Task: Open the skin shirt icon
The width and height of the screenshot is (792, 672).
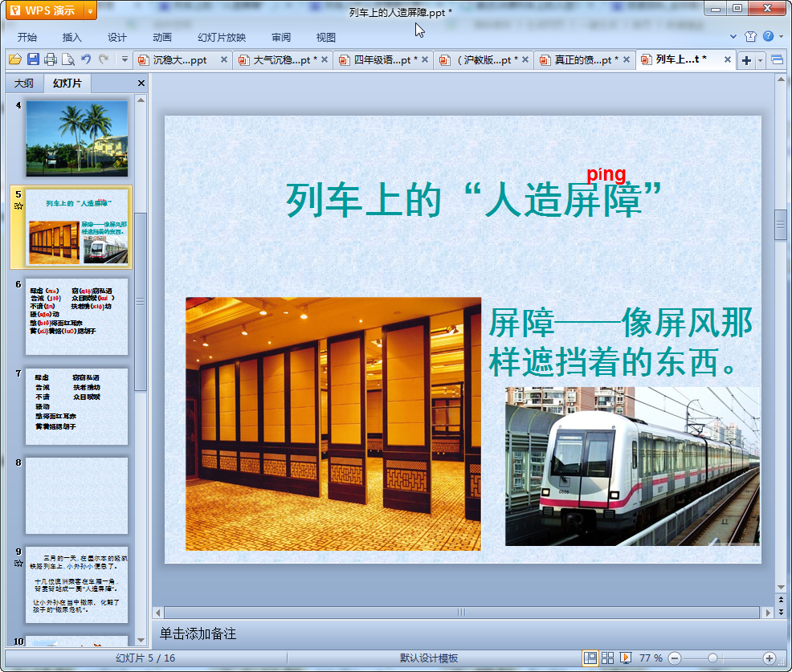Action: (750, 36)
